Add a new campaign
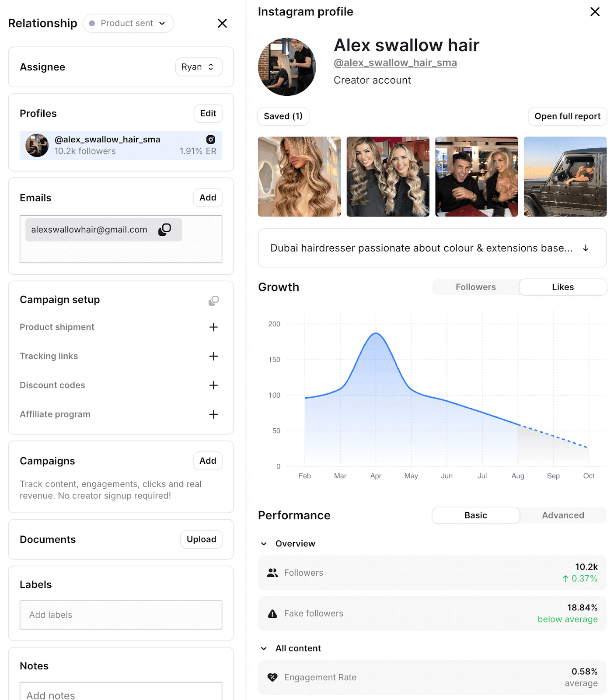Screen dimensions: 614x700 pyautogui.click(x=208, y=461)
